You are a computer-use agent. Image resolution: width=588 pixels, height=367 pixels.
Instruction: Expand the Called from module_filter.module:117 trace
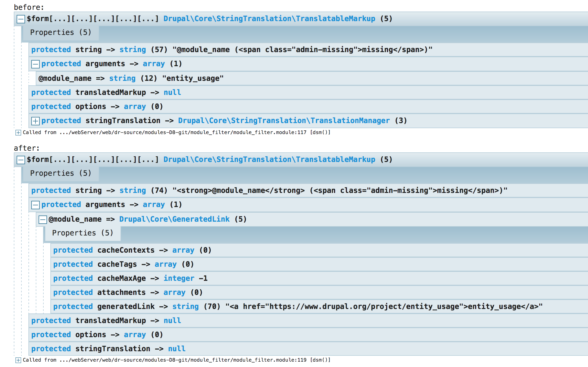[18, 133]
